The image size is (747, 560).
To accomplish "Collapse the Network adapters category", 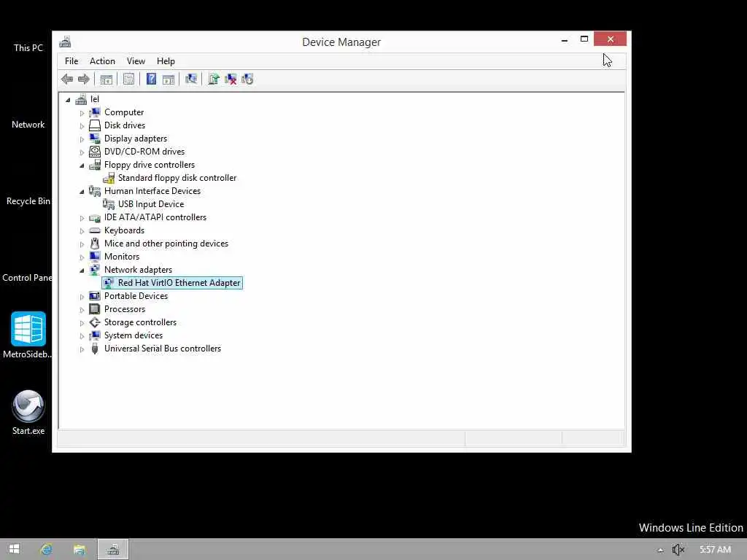I will 82,271.
